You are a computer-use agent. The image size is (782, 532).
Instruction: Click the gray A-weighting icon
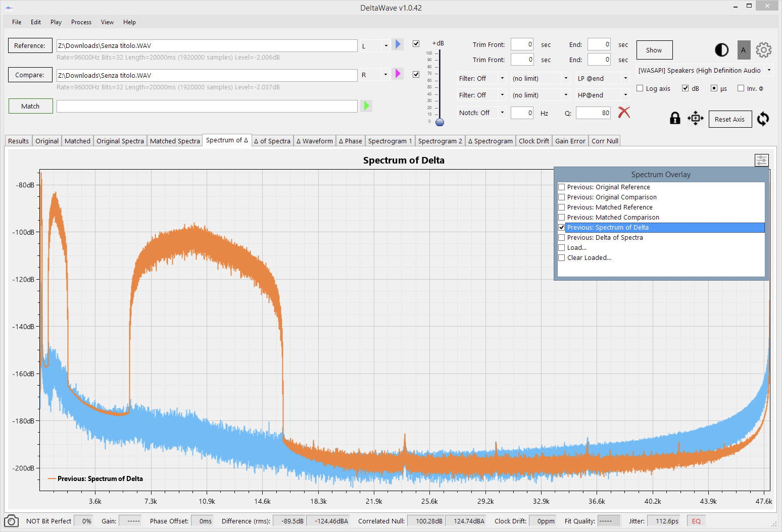tap(743, 50)
